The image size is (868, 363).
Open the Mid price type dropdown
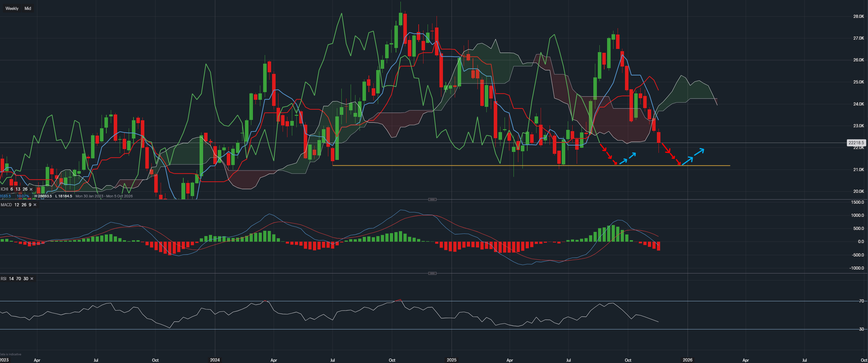(x=28, y=8)
